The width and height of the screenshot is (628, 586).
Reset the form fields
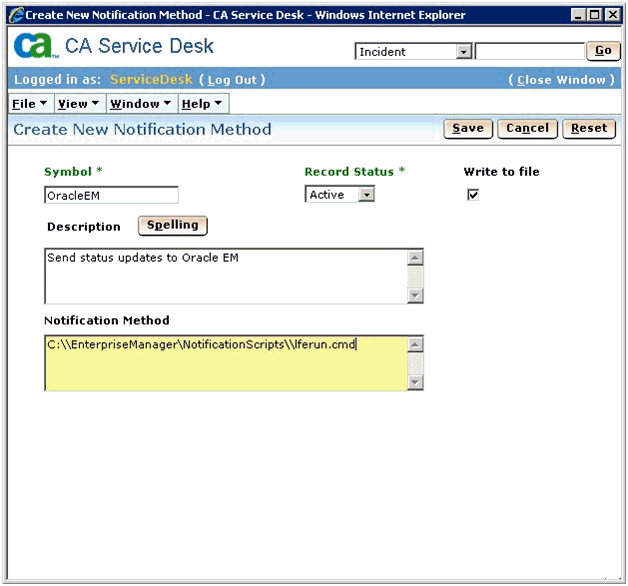[589, 129]
